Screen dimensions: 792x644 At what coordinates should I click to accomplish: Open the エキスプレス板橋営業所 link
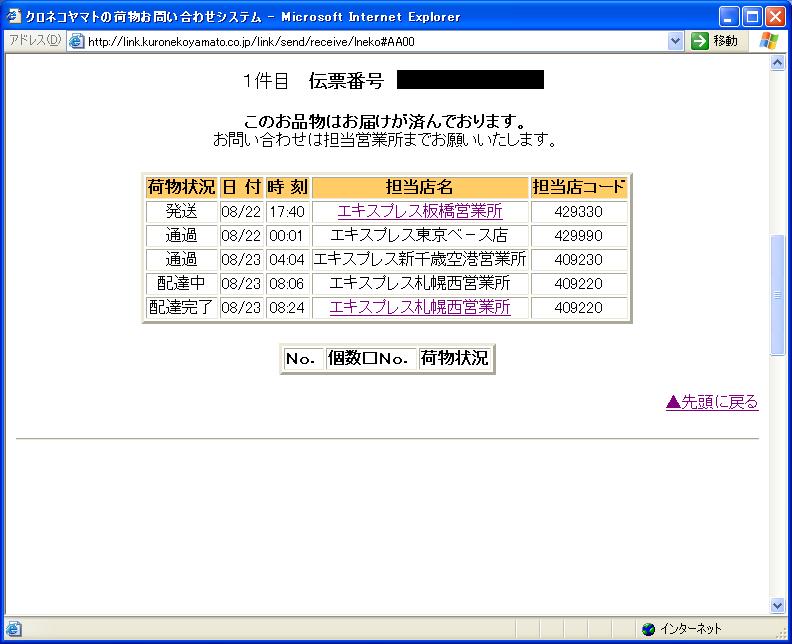pyautogui.click(x=420, y=211)
